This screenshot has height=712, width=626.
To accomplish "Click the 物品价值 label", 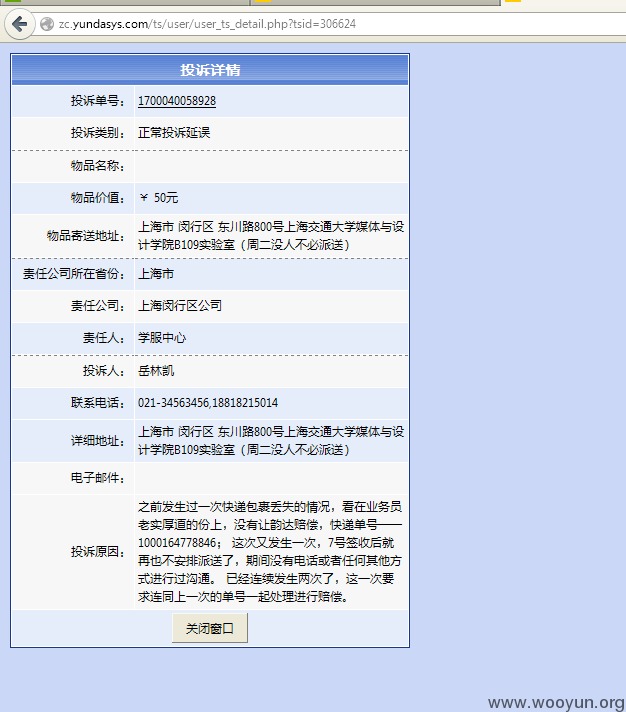I will [x=97, y=198].
